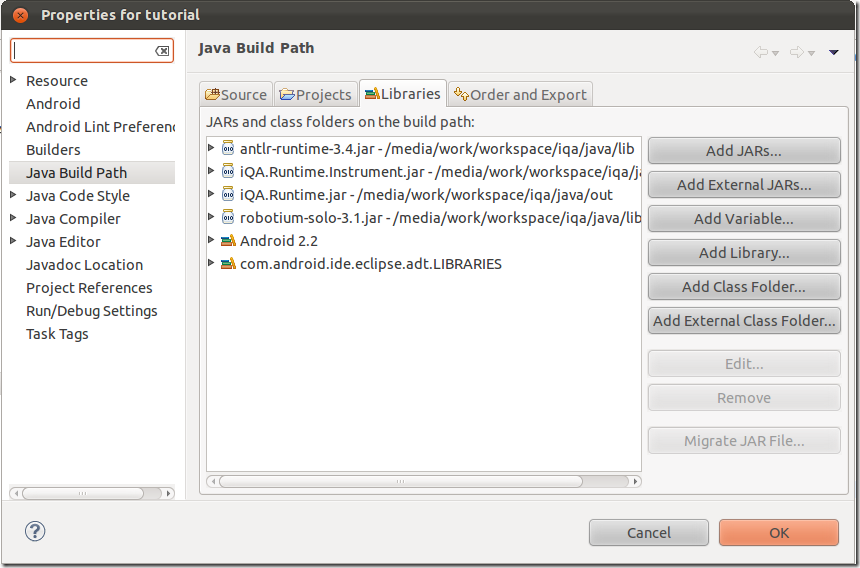Expand the antlr-runtime-3.4.jar entry
The image size is (860, 568).
(x=211, y=147)
